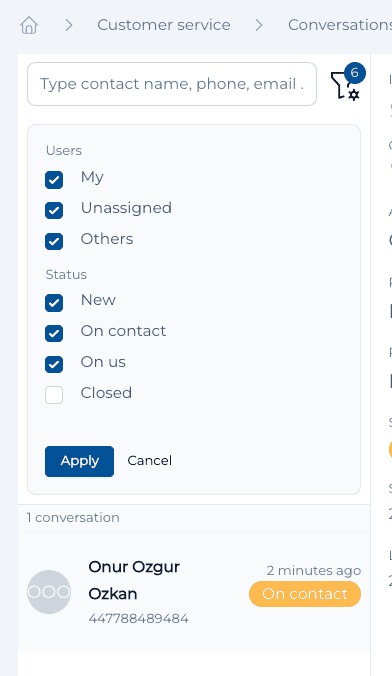Toggle the On contact status checkbox

click(54, 333)
